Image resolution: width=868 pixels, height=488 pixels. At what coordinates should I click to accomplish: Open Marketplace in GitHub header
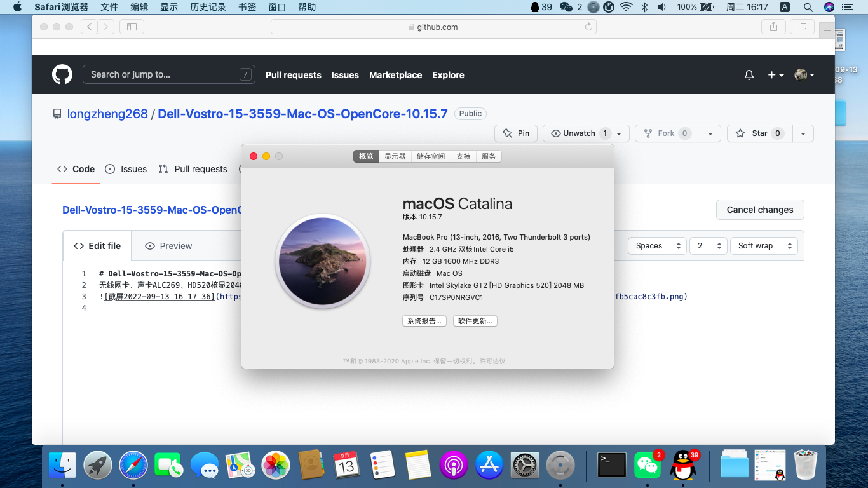coord(395,75)
